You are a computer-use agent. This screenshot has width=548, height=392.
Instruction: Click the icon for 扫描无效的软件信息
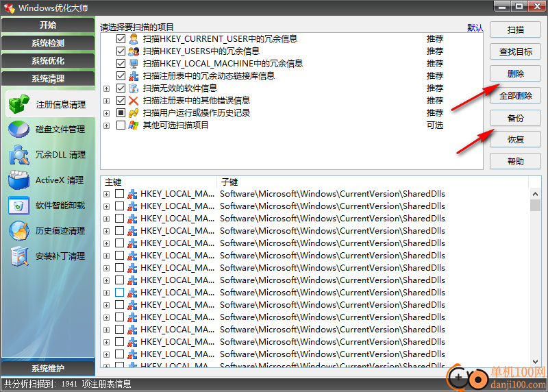tap(134, 88)
